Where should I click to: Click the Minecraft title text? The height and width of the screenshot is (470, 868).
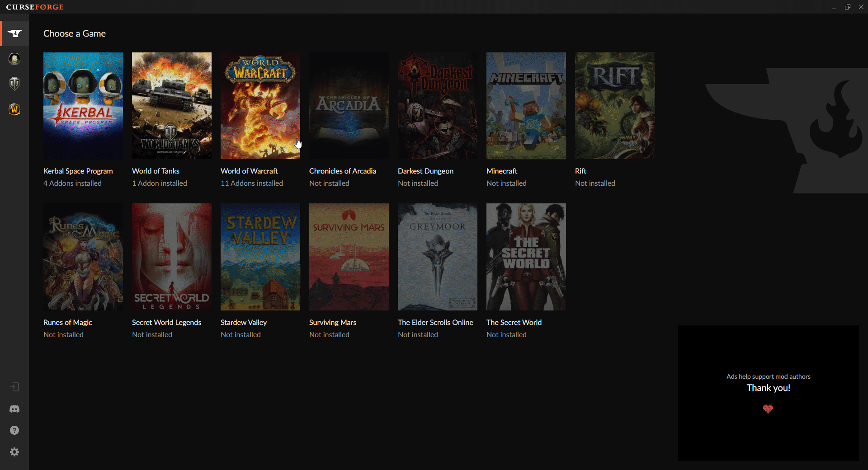(502, 171)
